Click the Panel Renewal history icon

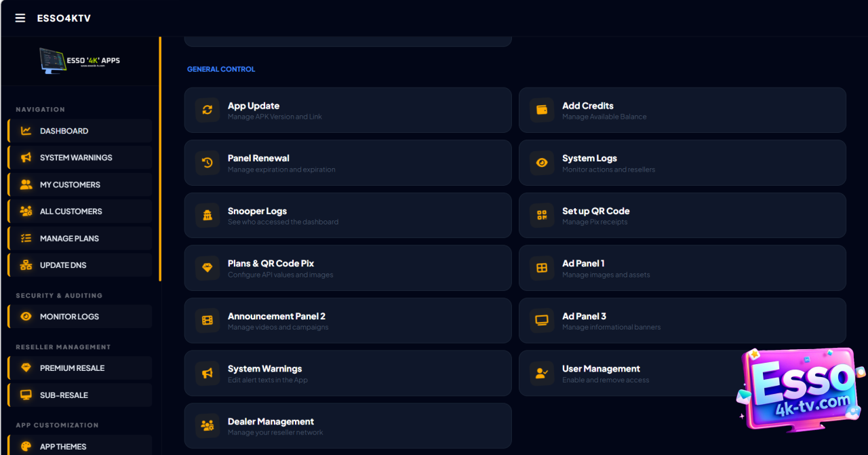208,163
